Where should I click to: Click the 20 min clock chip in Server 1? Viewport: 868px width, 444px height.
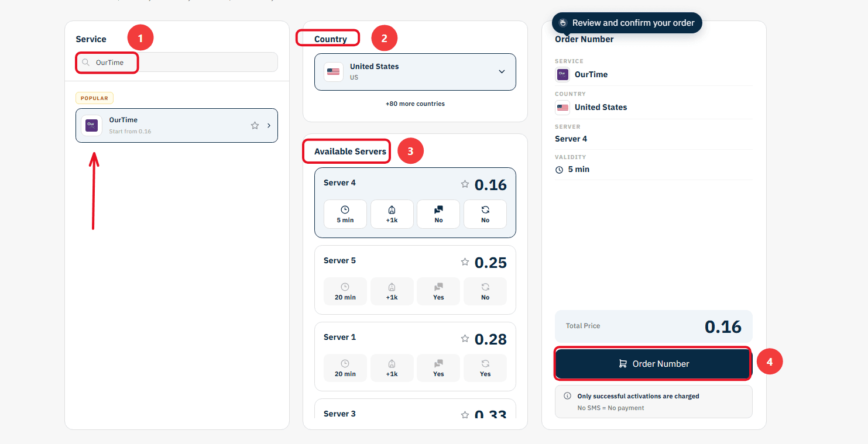345,368
